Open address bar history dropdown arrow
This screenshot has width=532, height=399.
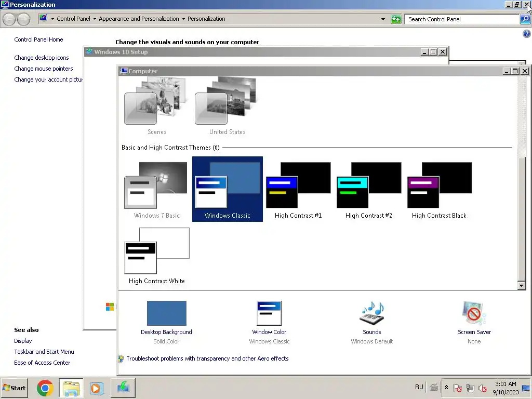pos(383,19)
